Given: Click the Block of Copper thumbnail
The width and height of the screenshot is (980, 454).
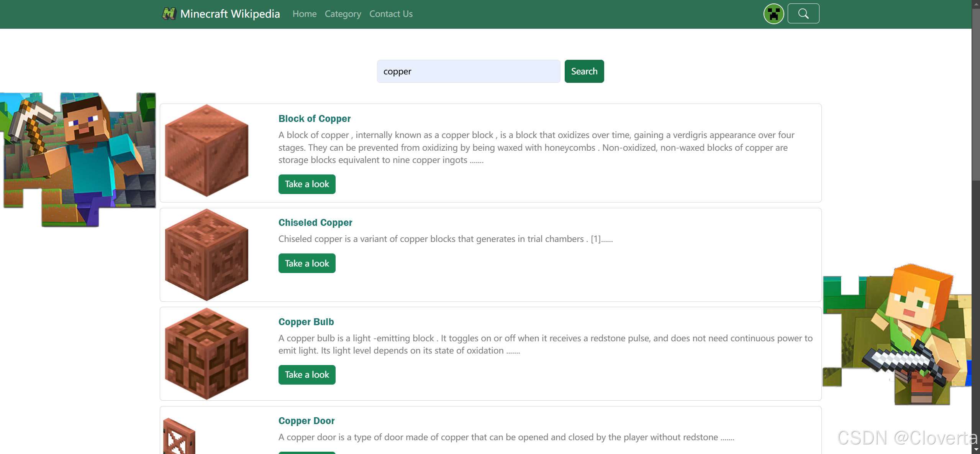Looking at the screenshot, I should point(206,150).
